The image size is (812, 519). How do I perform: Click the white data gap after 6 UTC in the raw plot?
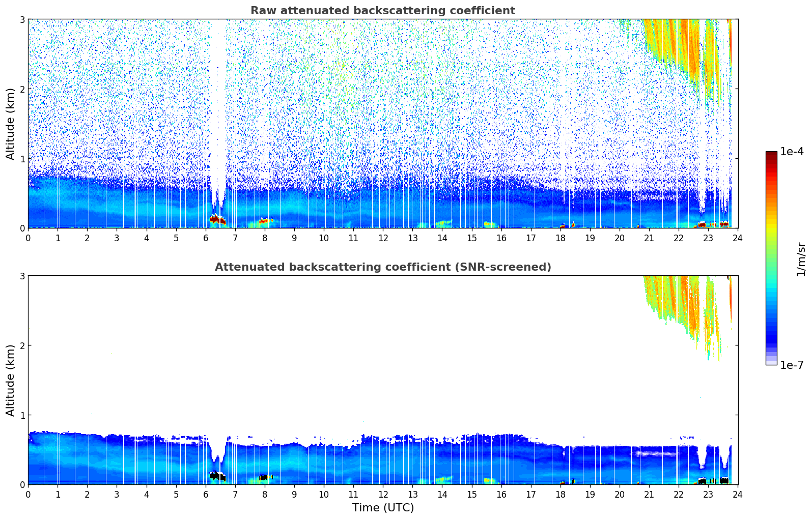(x=218, y=102)
